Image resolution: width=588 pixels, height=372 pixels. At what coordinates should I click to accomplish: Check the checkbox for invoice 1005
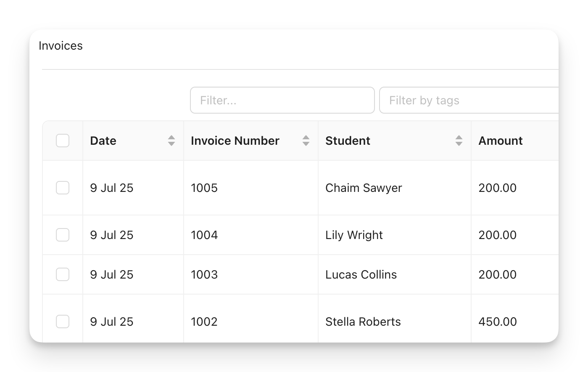[x=62, y=188]
